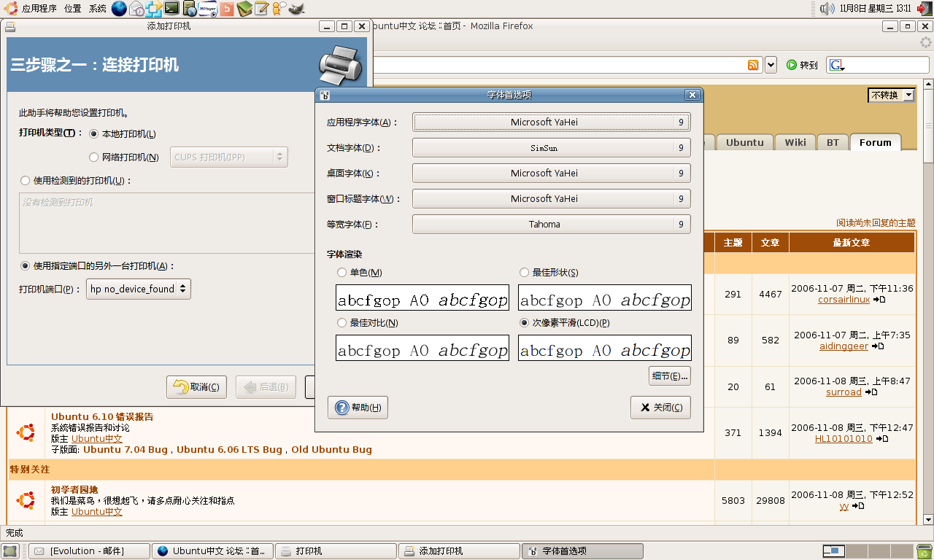The image size is (934, 560).
Task: Select the 最佳形状 font rendering option
Action: (525, 273)
